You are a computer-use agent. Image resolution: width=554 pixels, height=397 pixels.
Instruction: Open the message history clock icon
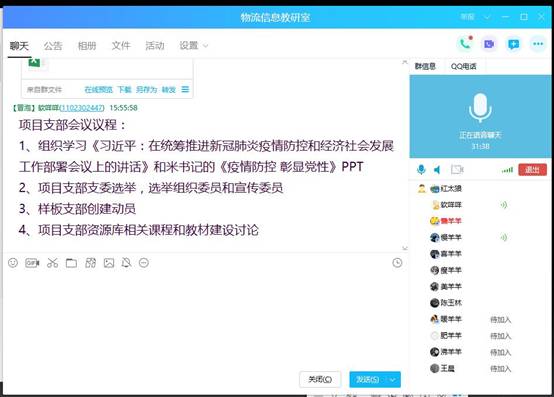point(397,262)
